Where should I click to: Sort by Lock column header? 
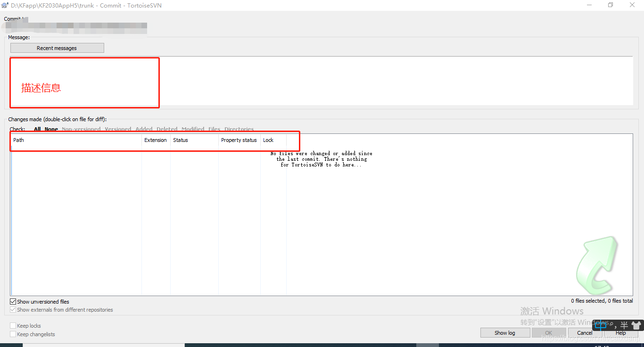click(x=273, y=140)
